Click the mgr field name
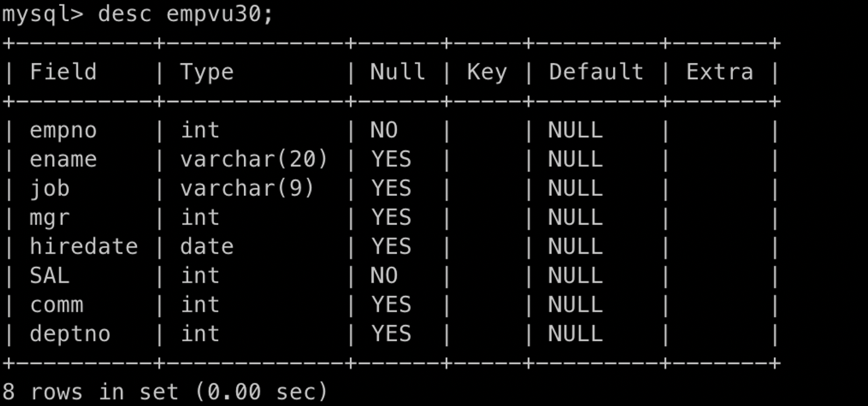The height and width of the screenshot is (406, 868). 50,218
